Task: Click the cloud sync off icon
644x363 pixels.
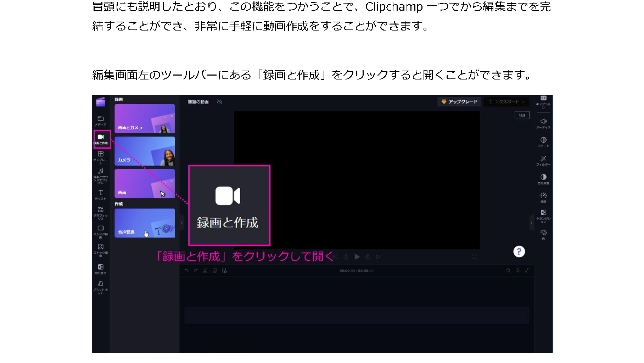Action: (220, 102)
